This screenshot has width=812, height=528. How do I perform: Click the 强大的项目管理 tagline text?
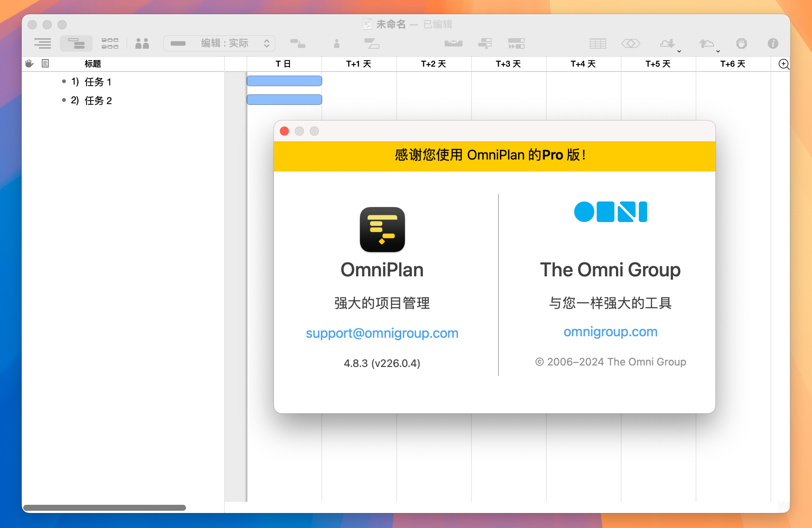point(382,303)
